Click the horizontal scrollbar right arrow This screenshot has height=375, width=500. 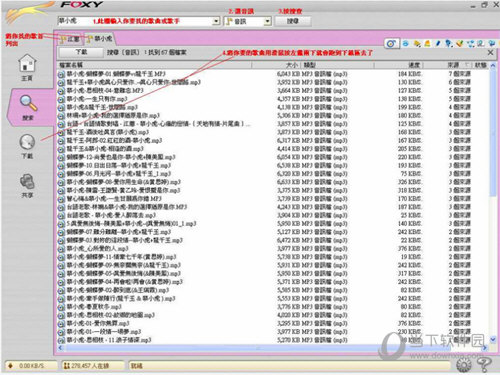pyautogui.click(x=485, y=348)
